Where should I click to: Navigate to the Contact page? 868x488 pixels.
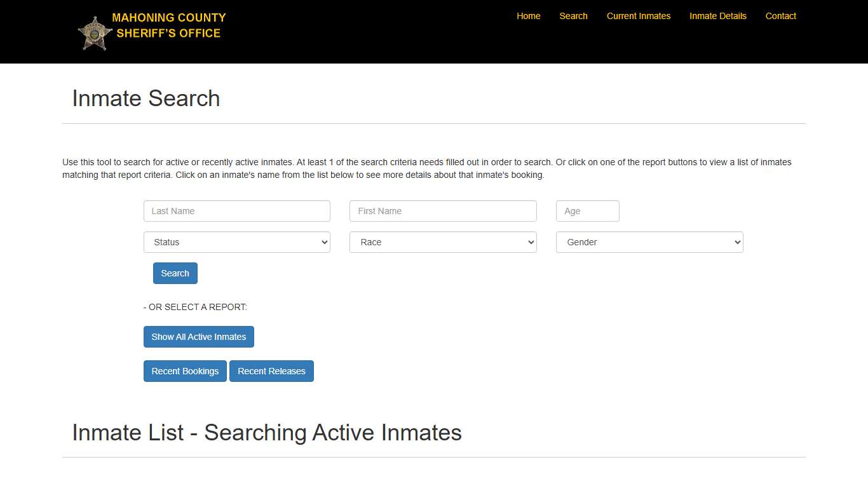pos(781,16)
